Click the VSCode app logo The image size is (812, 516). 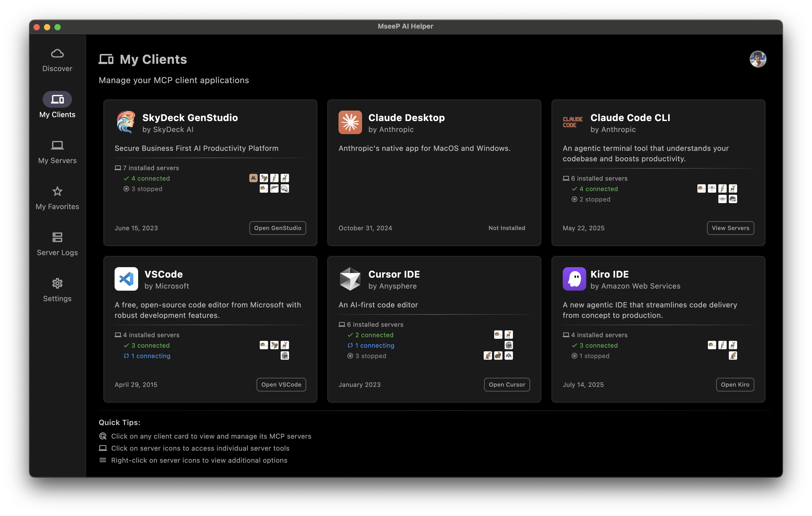click(126, 279)
